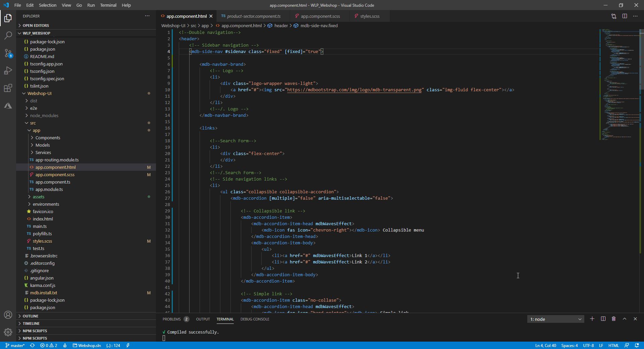Image resolution: width=644 pixels, height=349 pixels.
Task: Open the Accounts menu icon
Action: point(8,315)
